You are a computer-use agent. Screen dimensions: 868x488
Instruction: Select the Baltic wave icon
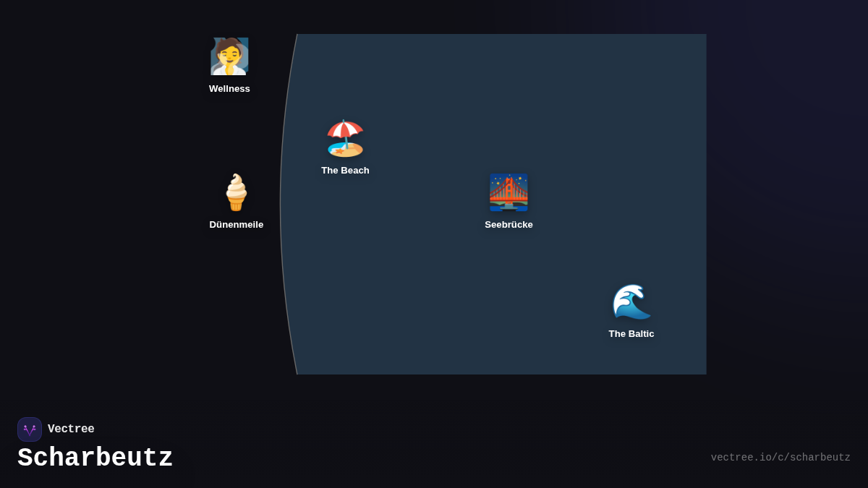(x=631, y=301)
